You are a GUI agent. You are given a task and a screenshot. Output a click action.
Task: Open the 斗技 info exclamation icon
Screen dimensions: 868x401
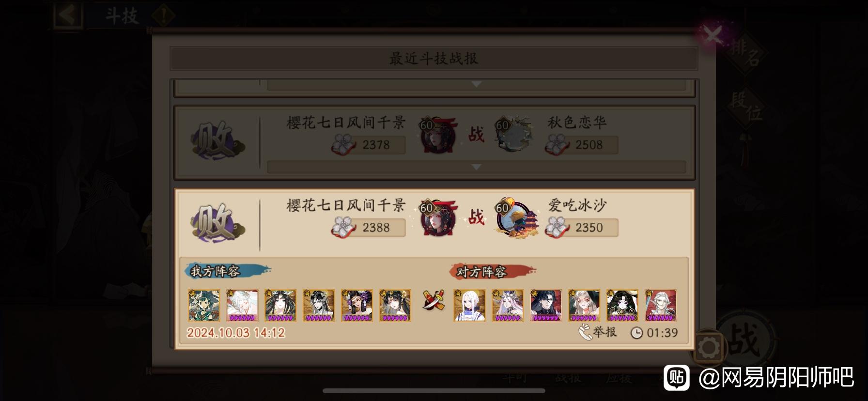pos(163,16)
